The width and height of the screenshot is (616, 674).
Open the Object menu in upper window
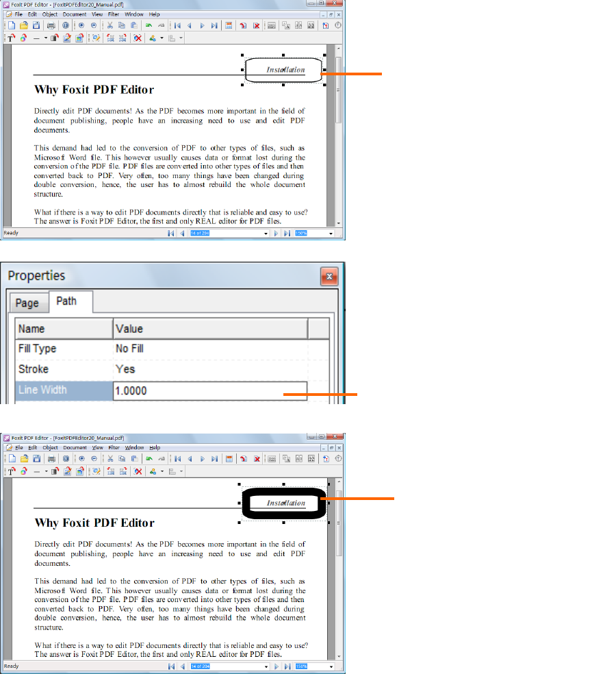click(x=50, y=14)
